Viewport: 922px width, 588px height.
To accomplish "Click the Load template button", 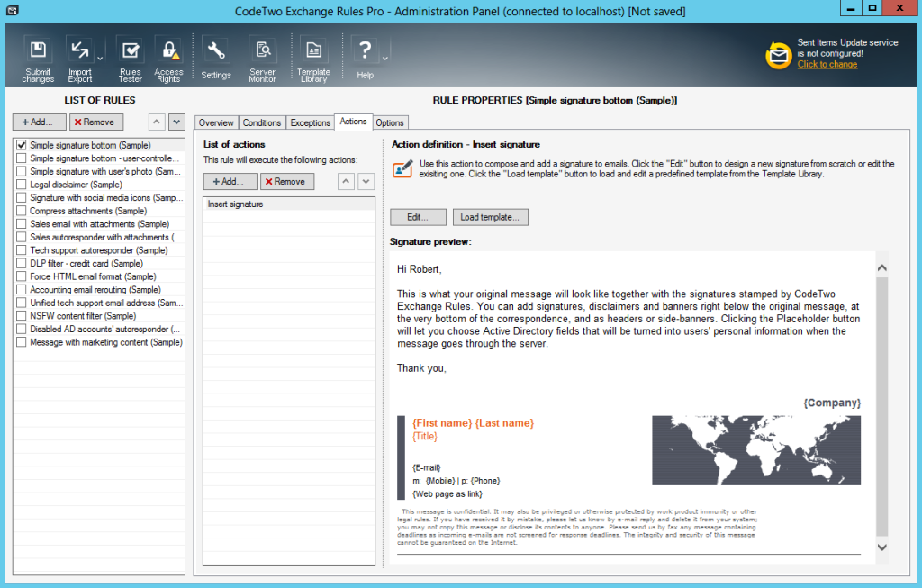I will pos(490,216).
